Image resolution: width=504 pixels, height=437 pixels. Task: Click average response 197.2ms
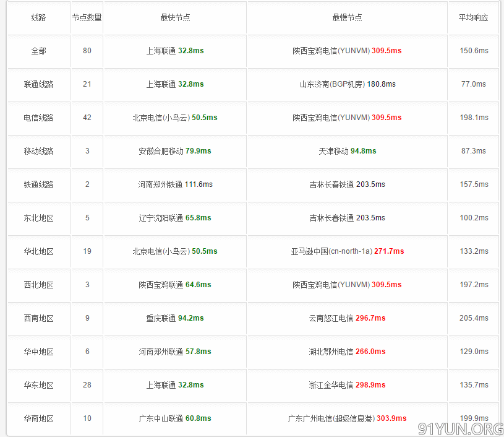click(474, 285)
